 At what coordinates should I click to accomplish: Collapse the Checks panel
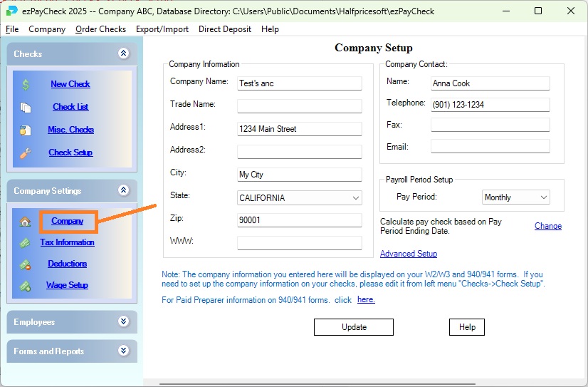124,53
